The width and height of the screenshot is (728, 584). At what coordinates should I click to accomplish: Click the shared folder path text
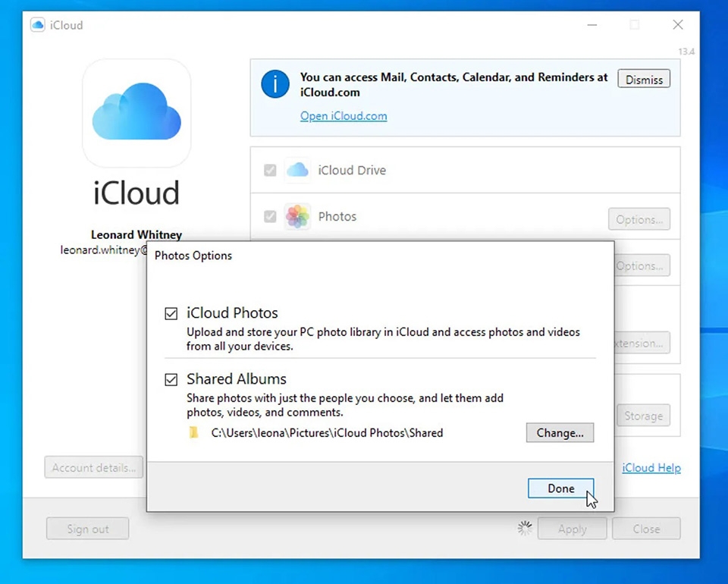tap(327, 432)
